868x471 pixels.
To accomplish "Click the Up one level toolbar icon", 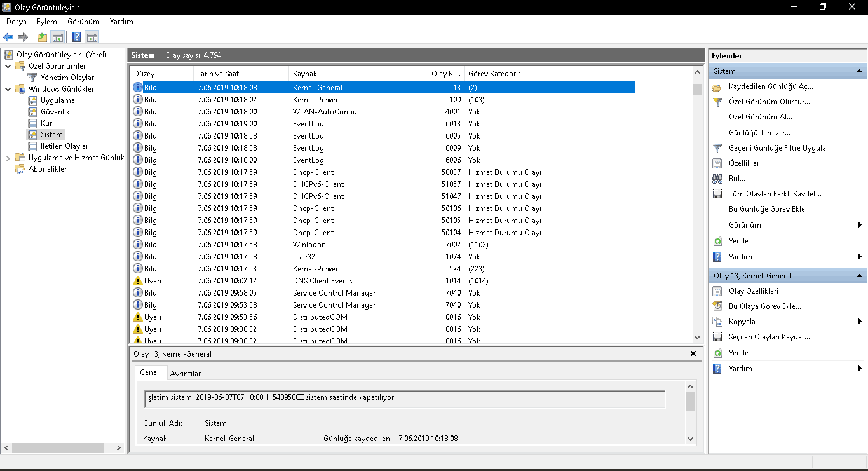I will click(43, 38).
